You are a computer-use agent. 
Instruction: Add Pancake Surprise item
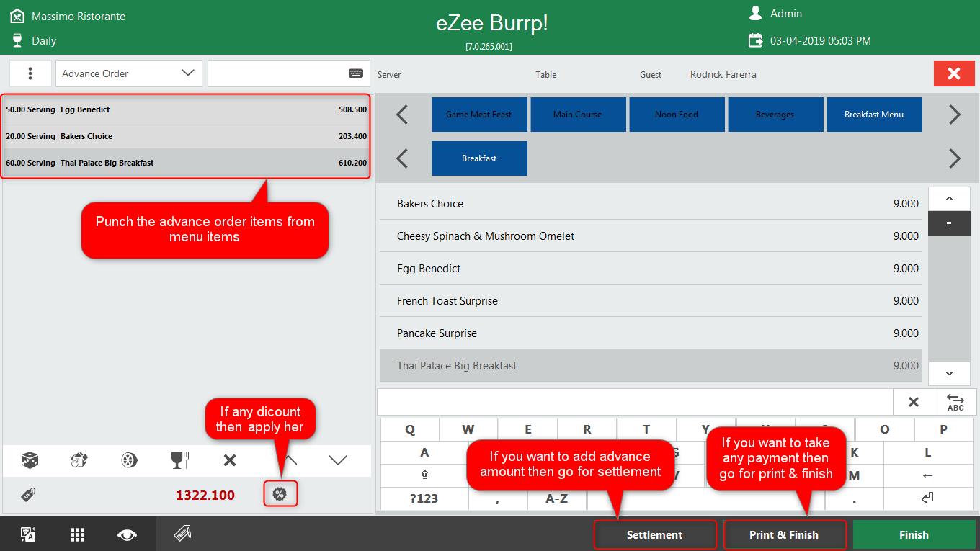tap(651, 333)
